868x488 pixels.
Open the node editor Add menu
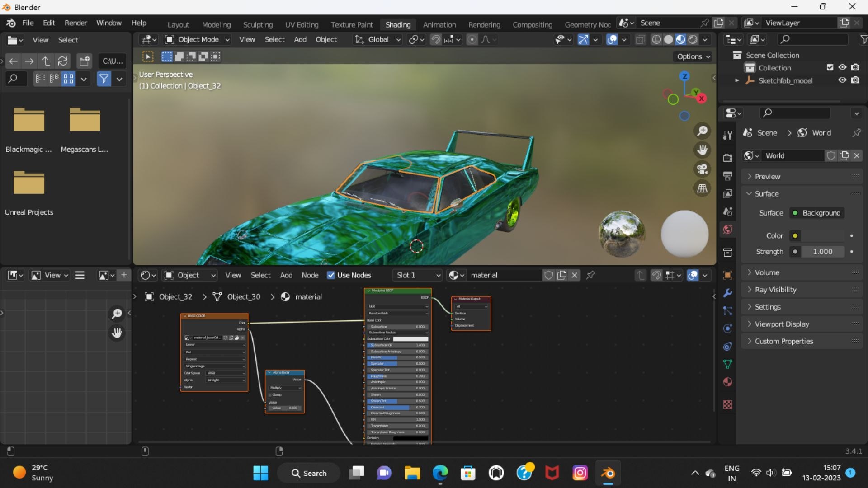click(286, 275)
